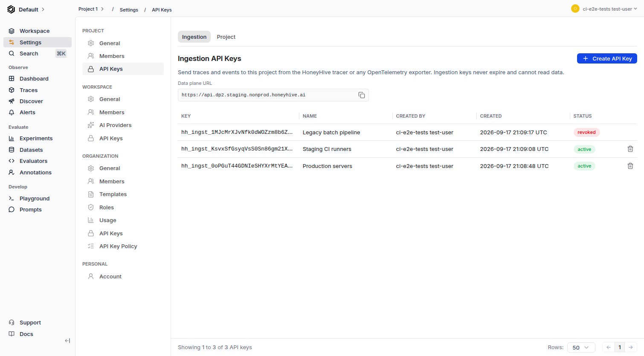Click the CREATED column header

tap(491, 116)
